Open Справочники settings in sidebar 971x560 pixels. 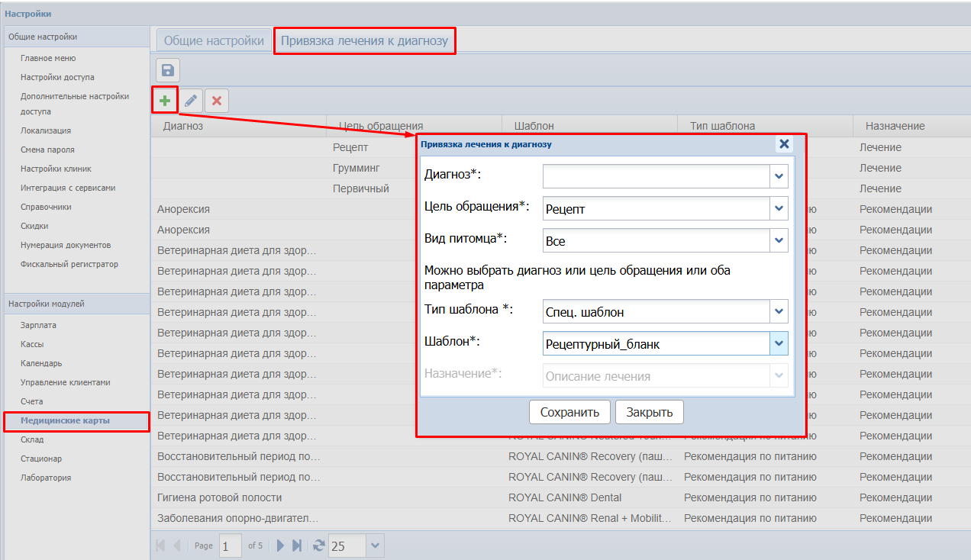click(46, 207)
